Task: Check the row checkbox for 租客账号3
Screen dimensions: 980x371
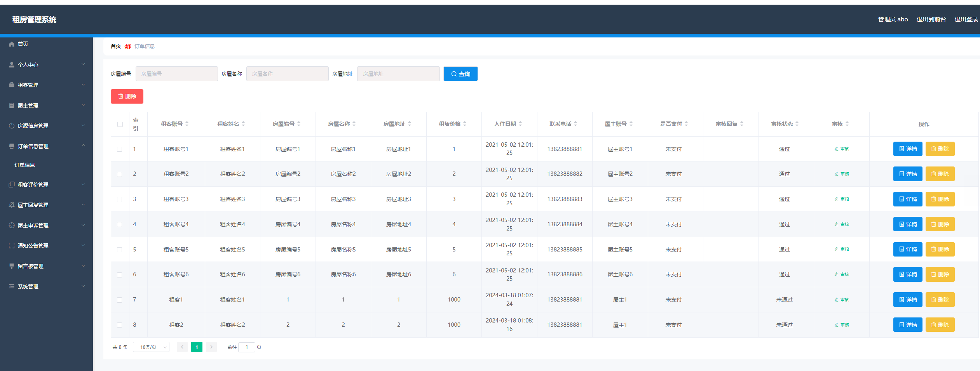Action: point(120,199)
